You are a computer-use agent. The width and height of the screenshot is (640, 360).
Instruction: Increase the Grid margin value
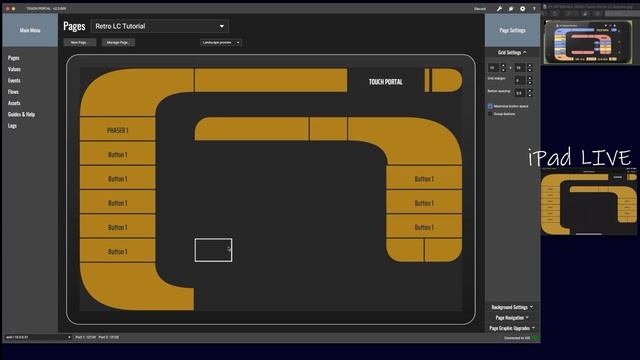530,78
